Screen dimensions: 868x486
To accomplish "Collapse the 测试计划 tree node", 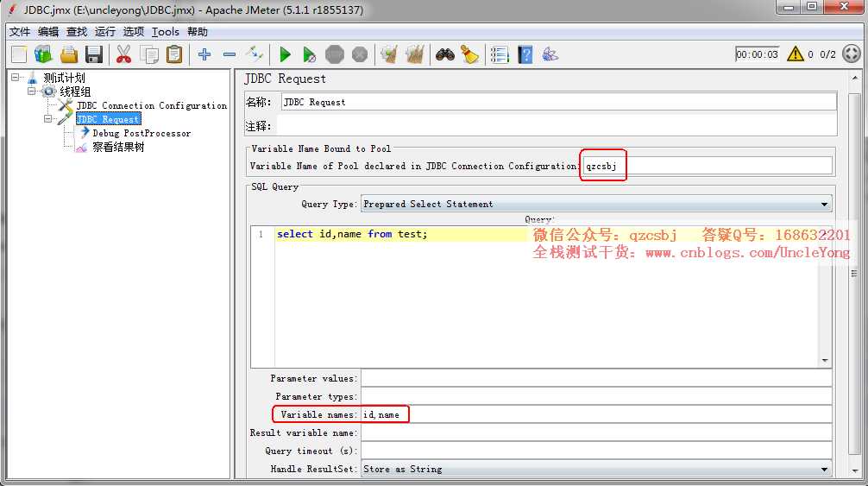I will click(15, 78).
